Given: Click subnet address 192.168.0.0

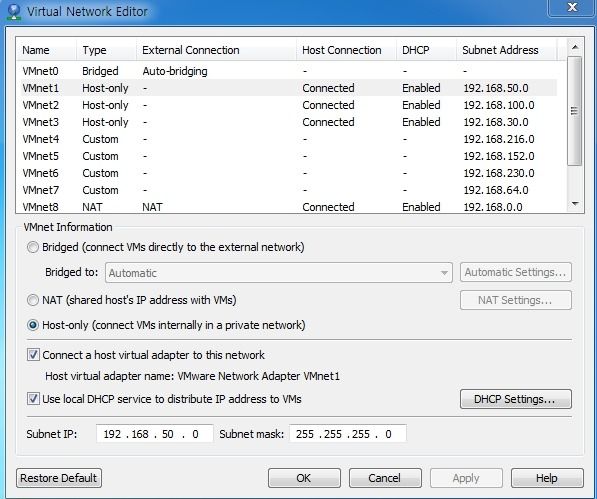Looking at the screenshot, I should point(493,207).
